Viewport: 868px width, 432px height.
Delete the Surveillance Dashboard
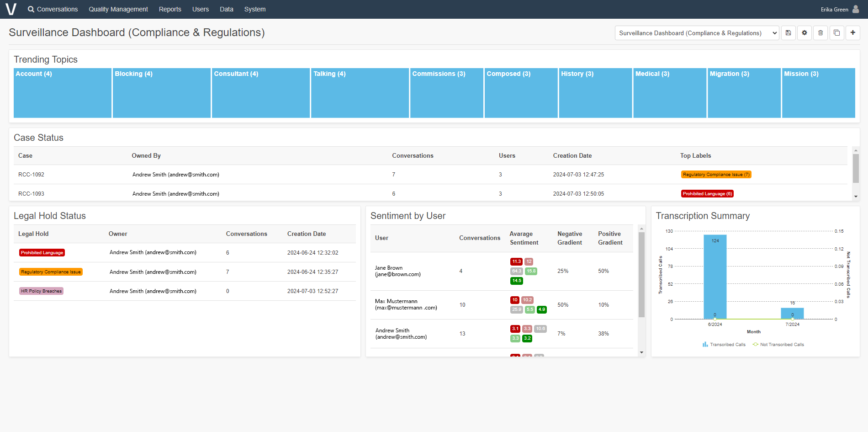(x=820, y=32)
